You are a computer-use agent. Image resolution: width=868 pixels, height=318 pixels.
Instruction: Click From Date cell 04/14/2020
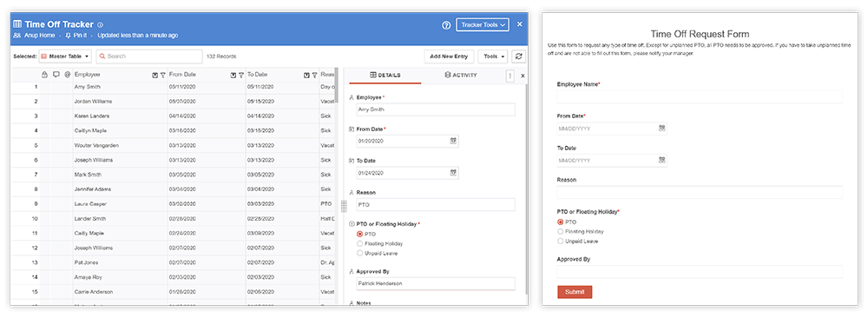click(207, 116)
